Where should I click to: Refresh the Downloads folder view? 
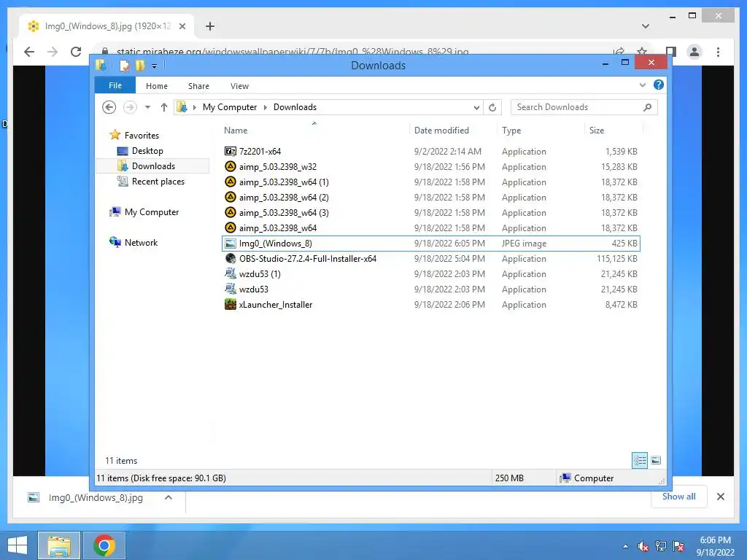[x=492, y=108]
